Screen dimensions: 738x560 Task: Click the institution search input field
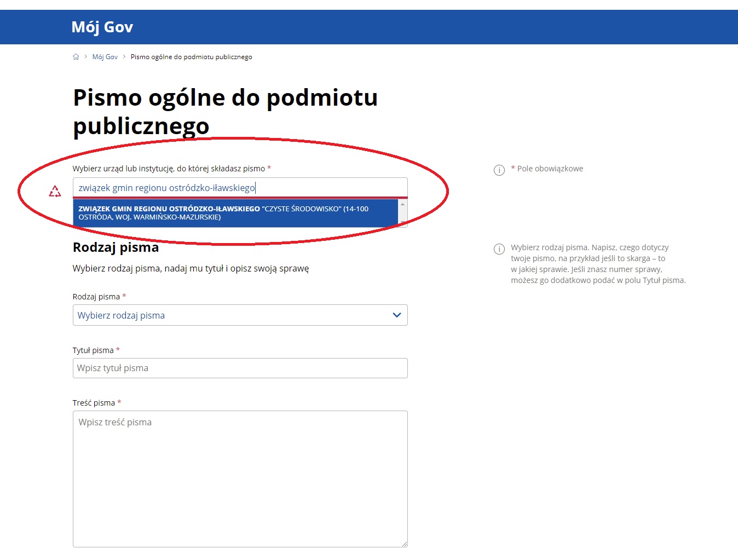pos(240,188)
